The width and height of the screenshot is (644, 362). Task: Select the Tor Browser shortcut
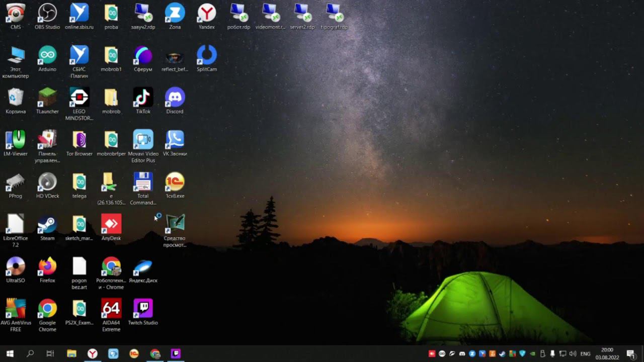pos(79,143)
